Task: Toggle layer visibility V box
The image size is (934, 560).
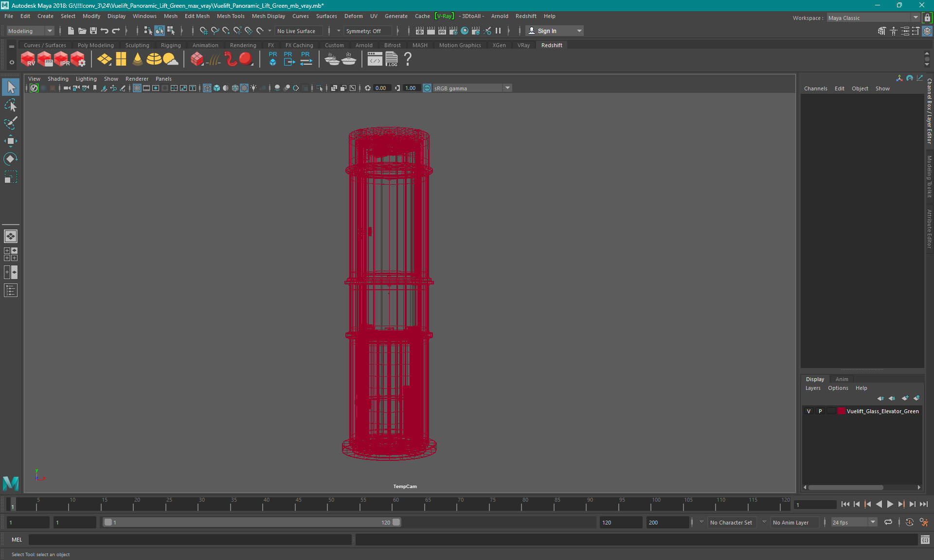Action: pyautogui.click(x=809, y=411)
